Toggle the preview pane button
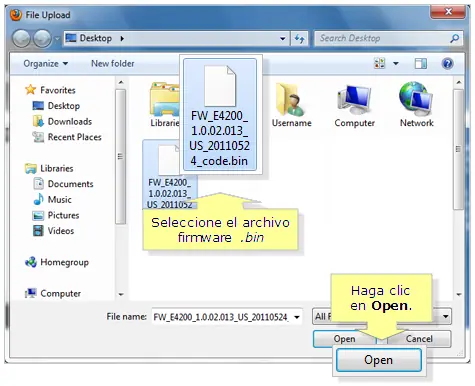 tap(421, 63)
